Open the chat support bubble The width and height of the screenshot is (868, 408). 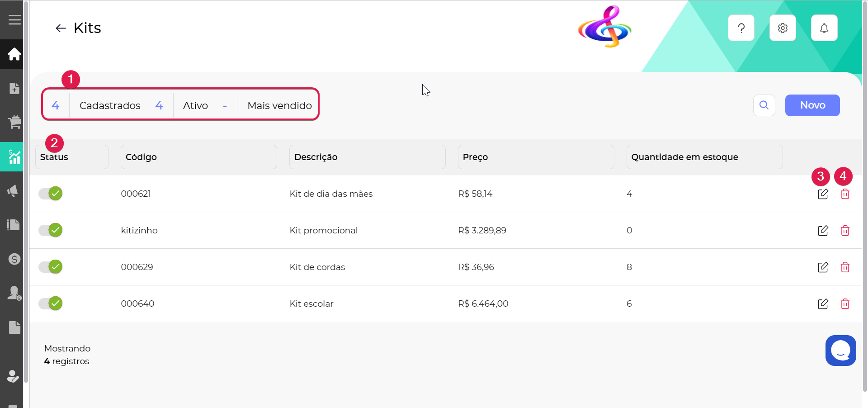point(840,351)
